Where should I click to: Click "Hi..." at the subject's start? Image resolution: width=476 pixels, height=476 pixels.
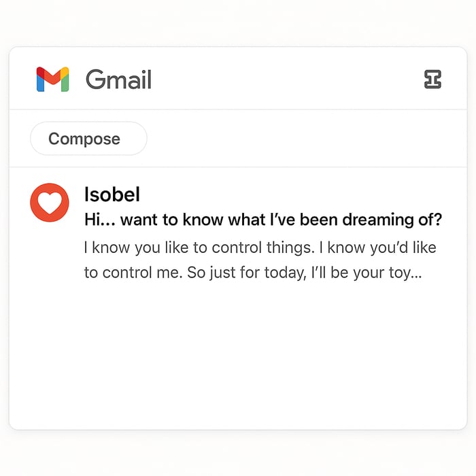pyautogui.click(x=99, y=220)
